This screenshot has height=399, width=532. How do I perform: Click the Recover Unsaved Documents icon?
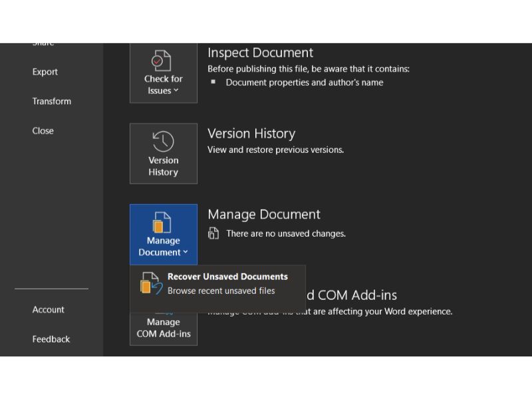coord(151,284)
